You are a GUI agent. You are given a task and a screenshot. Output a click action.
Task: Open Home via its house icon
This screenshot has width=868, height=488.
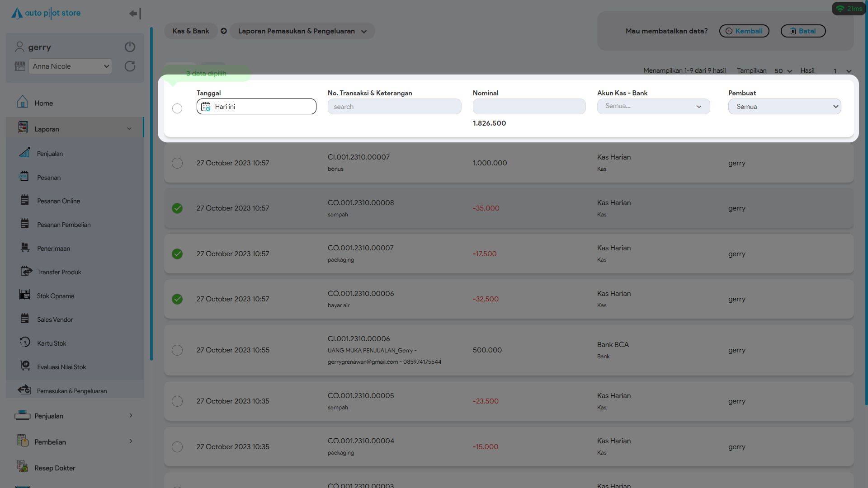[x=23, y=102]
